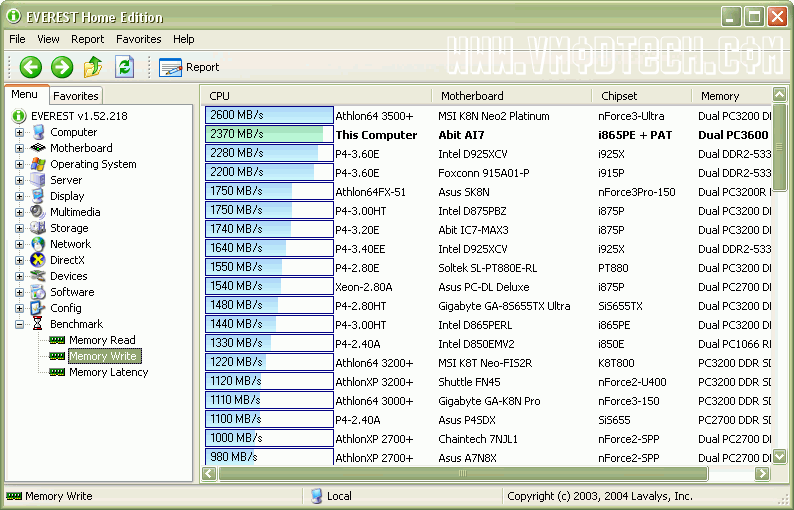Click the Display monitor icon
The image size is (794, 510).
[37, 196]
